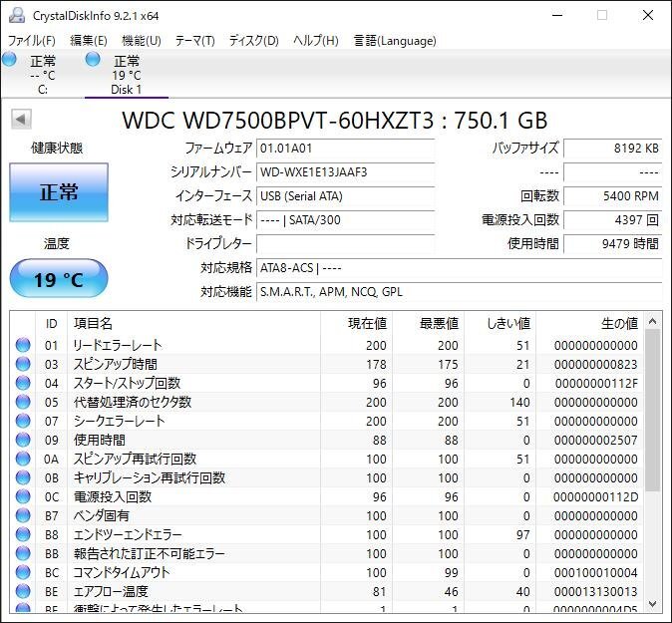Click raw value 00000000823 in スピンアップ時間 row

tap(595, 364)
